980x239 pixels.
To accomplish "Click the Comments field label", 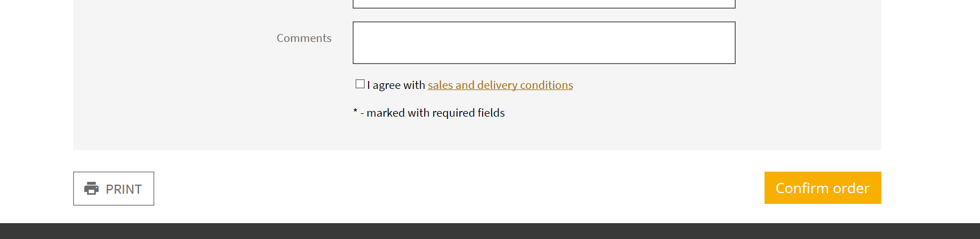I will 304,38.
